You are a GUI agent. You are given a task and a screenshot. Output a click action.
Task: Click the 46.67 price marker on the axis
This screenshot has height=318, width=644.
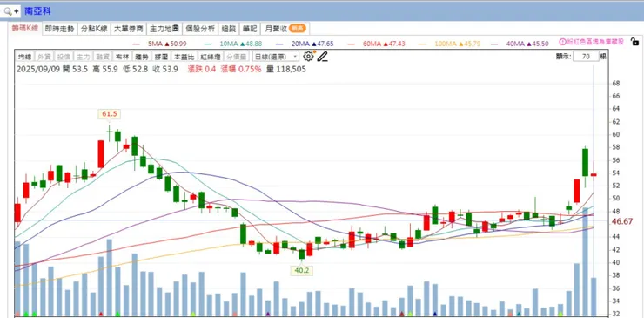coord(622,221)
